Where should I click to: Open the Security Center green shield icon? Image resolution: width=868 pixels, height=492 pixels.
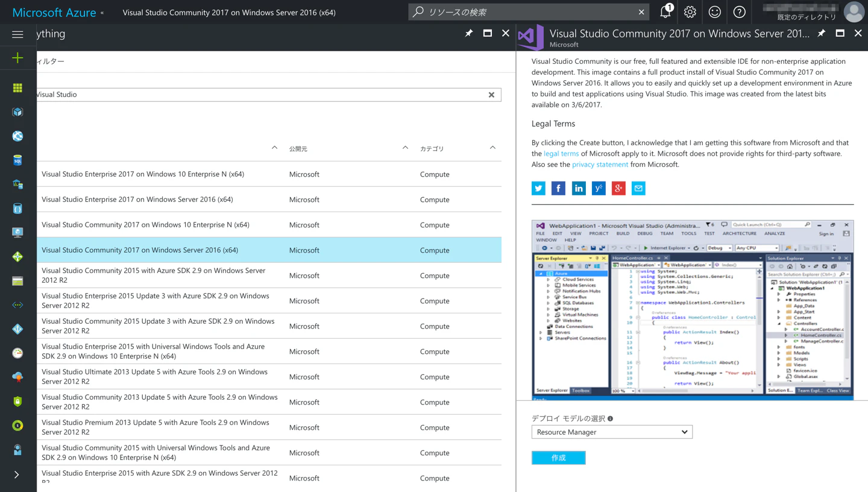[17, 402]
